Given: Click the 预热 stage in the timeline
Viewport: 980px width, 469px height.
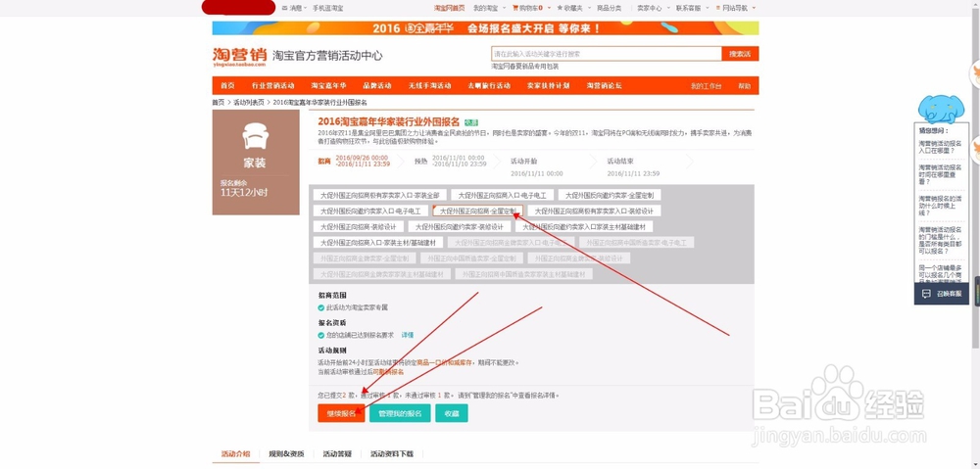Looking at the screenshot, I should [420, 162].
